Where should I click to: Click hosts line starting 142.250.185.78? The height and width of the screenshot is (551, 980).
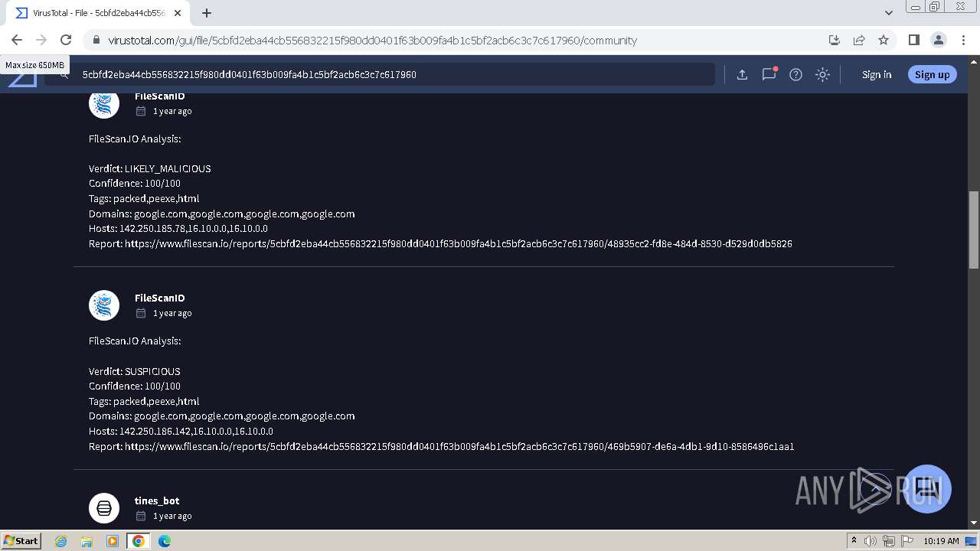click(x=178, y=228)
